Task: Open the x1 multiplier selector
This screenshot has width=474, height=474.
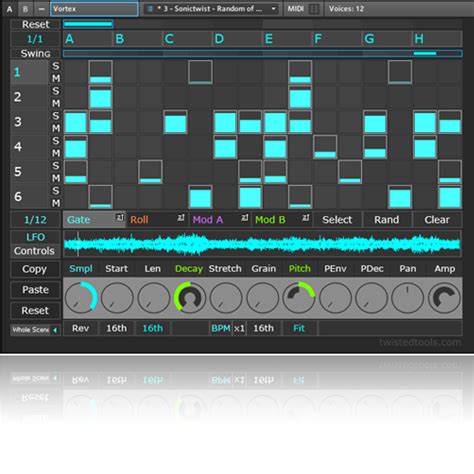Action: (x=239, y=328)
